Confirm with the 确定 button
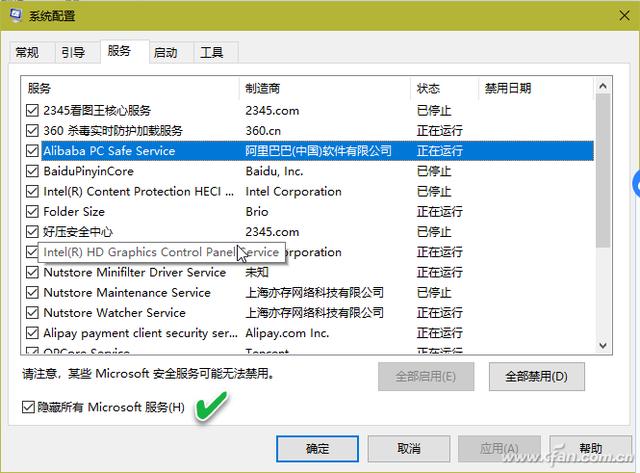This screenshot has width=640, height=473. click(317, 449)
